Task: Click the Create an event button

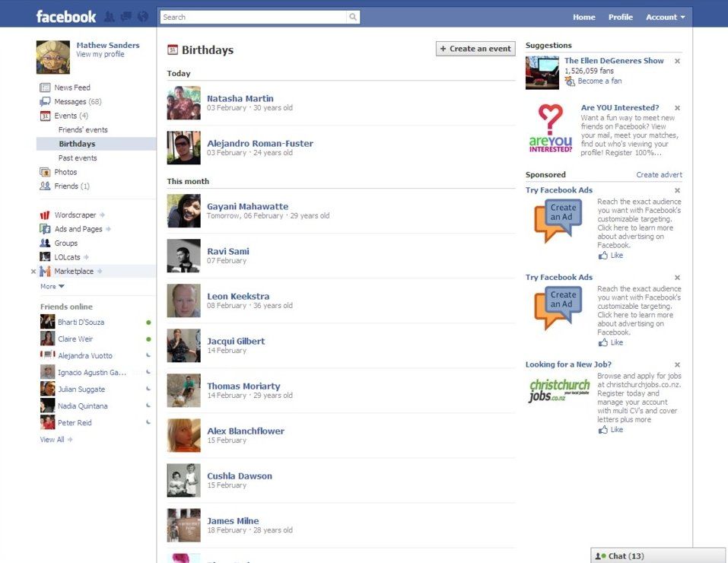Action: pyautogui.click(x=475, y=49)
